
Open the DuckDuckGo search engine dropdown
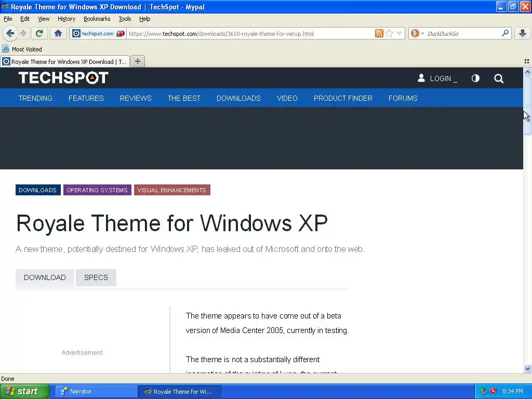point(417,33)
